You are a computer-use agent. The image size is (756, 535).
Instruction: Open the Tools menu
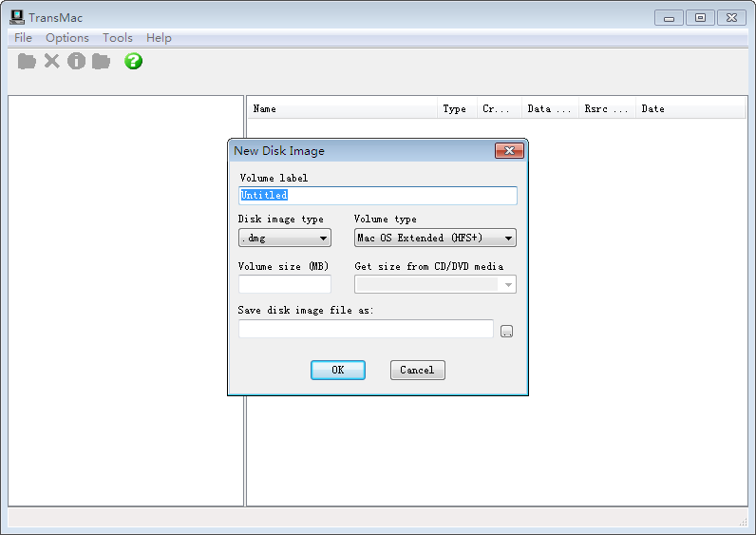click(118, 38)
